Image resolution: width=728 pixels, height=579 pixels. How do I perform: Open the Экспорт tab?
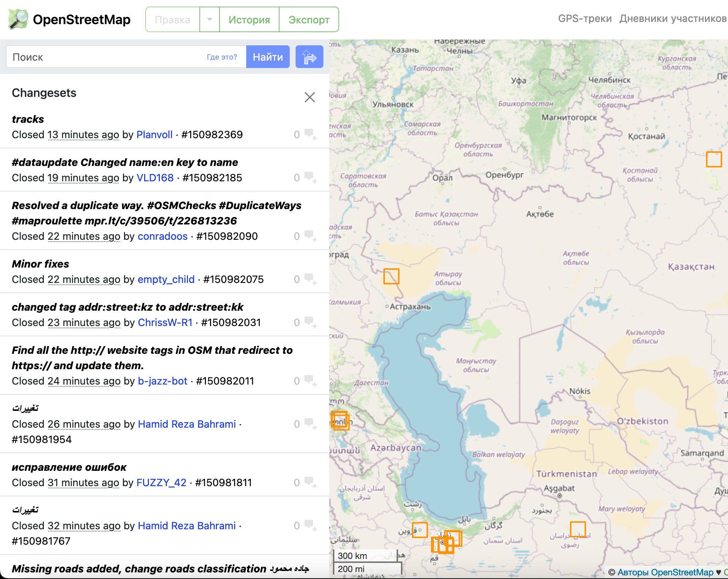(309, 19)
